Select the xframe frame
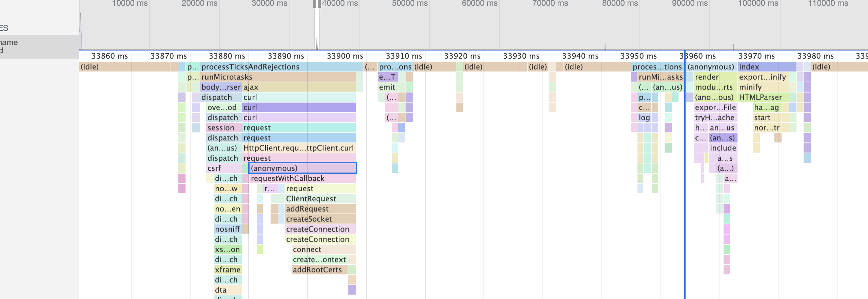Image resolution: width=868 pixels, height=299 pixels. click(228, 270)
